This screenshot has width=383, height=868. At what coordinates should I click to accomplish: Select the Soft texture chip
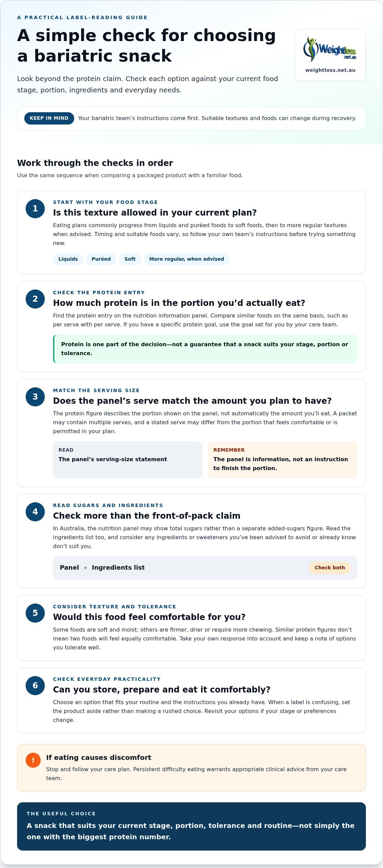[x=130, y=259]
